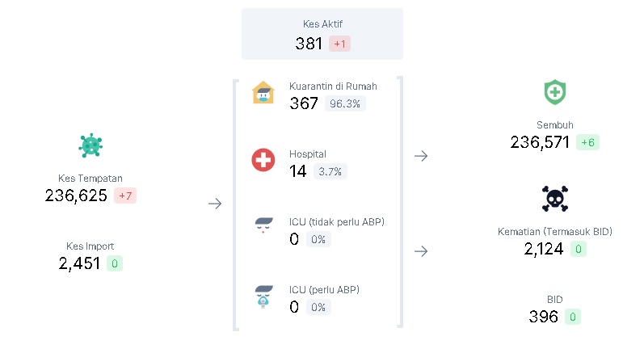Click the ICU (tidak perlu ABP) face icon
This screenshot has height=349, width=644.
pyautogui.click(x=263, y=225)
